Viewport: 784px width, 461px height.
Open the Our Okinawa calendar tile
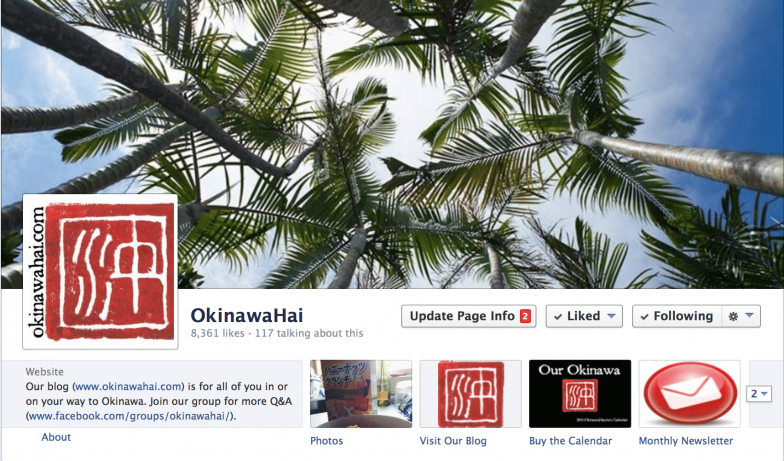click(580, 394)
